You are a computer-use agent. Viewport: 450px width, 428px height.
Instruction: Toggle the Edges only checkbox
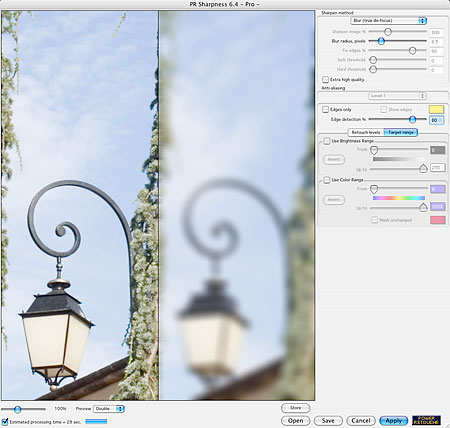(325, 109)
